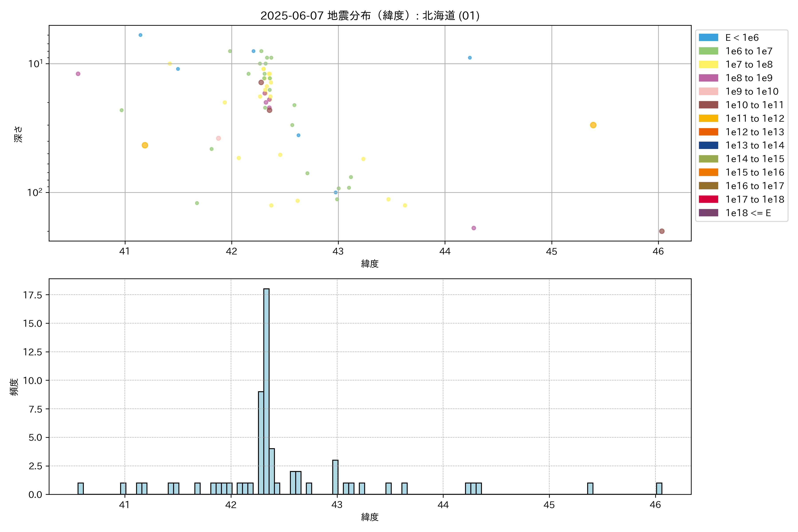Screen dimensions: 798x532
Task: Click the rightmost histogram bar near latitude 46
Action: pos(659,489)
